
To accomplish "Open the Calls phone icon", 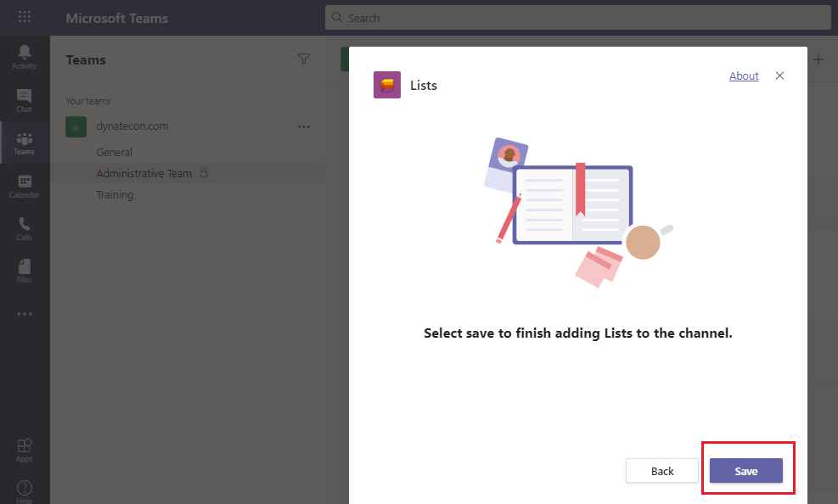I will point(25,227).
